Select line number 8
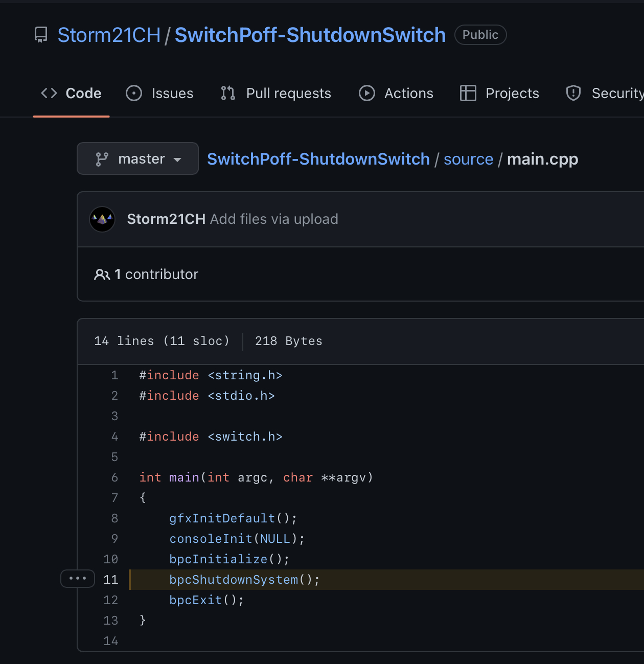The height and width of the screenshot is (664, 644). [114, 518]
